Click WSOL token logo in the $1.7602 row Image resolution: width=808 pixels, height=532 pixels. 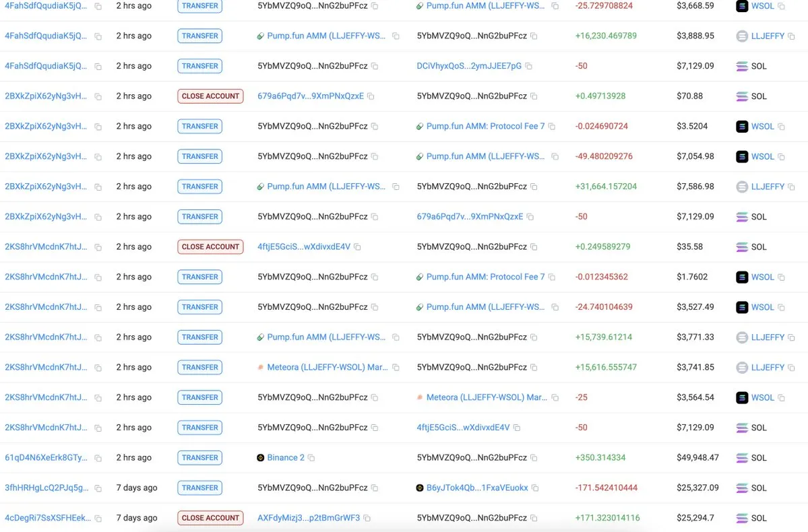(x=742, y=277)
